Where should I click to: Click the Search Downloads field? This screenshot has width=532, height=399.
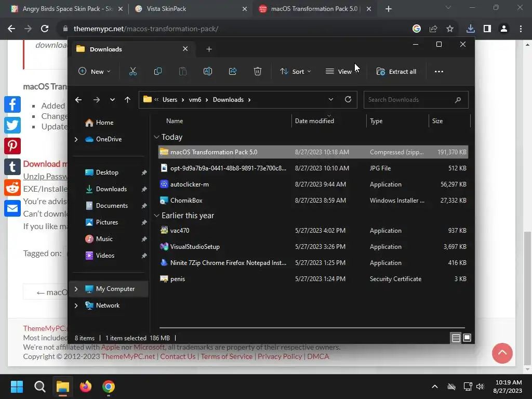pyautogui.click(x=416, y=100)
